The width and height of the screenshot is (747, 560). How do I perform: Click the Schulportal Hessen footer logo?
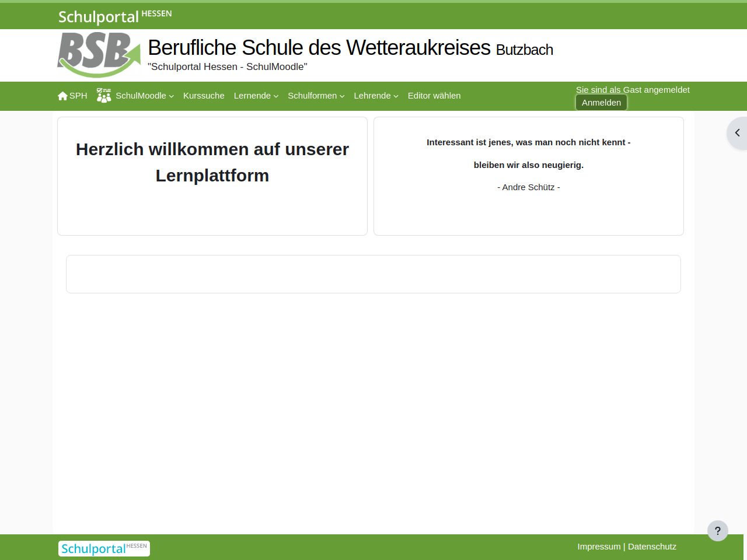point(104,548)
